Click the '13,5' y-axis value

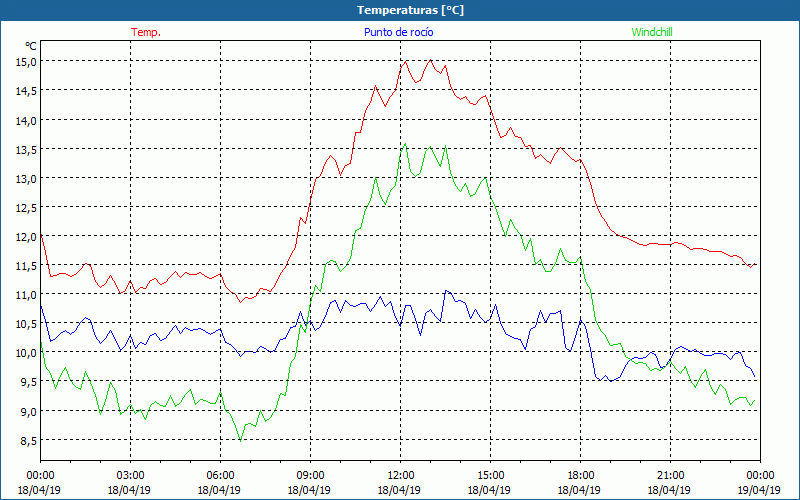click(x=27, y=149)
